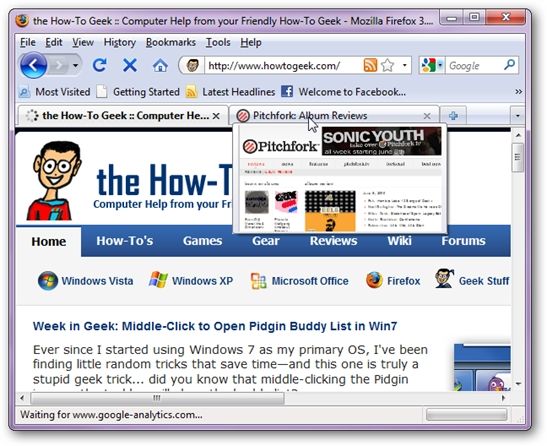Open the File menu

(x=28, y=42)
